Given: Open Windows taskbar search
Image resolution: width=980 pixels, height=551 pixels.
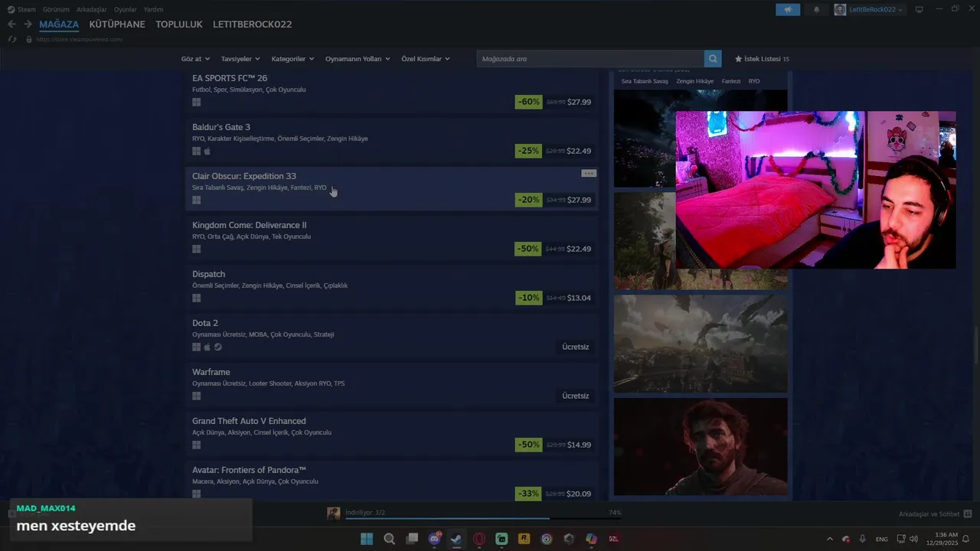Looking at the screenshot, I should click(x=389, y=539).
